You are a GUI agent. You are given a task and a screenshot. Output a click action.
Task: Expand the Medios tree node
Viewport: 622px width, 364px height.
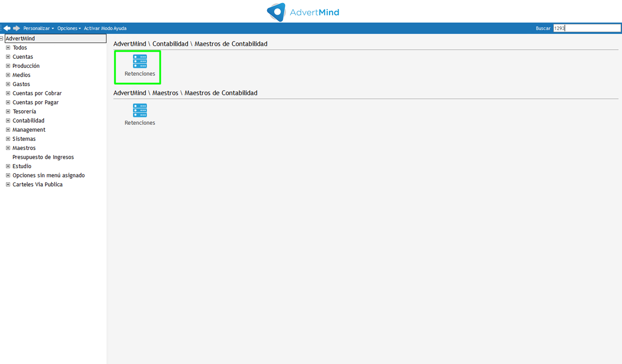[x=8, y=75]
